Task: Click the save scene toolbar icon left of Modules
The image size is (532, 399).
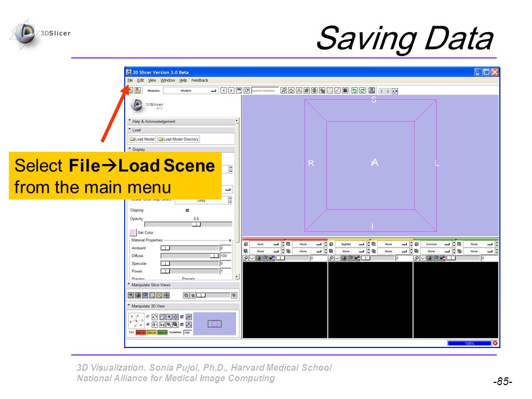Action: (137, 90)
